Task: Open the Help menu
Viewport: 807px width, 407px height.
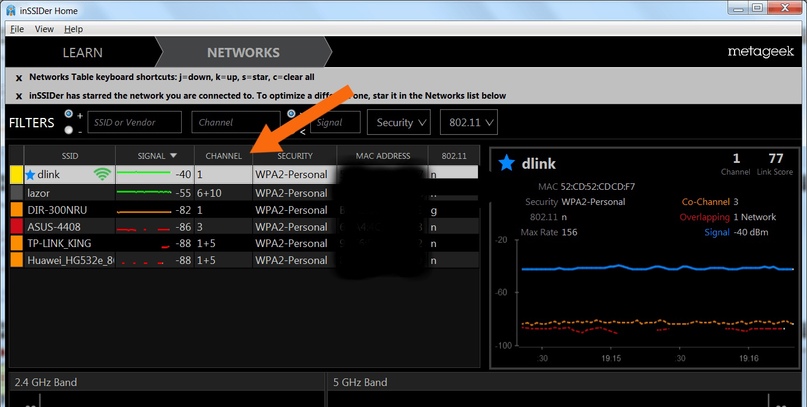Action: click(74, 29)
